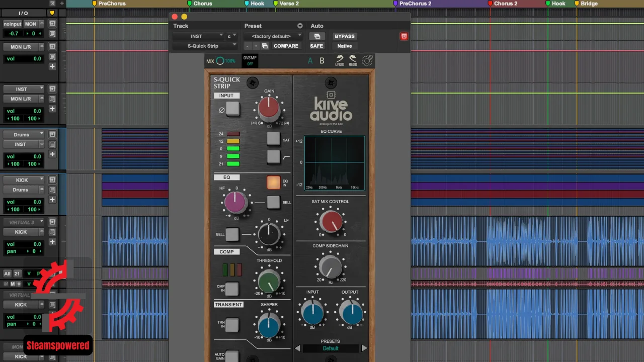Open the factory default preset dropdown

pos(273,36)
